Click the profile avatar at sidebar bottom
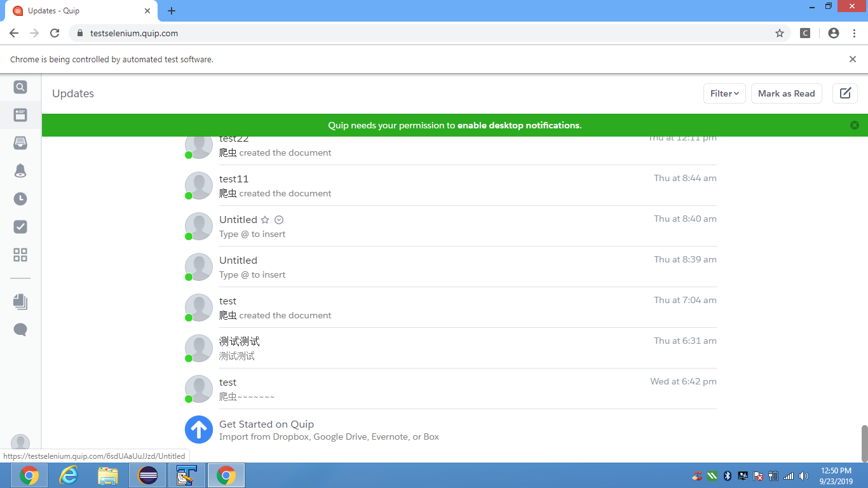Screen dimensions: 868x488 pos(20,443)
